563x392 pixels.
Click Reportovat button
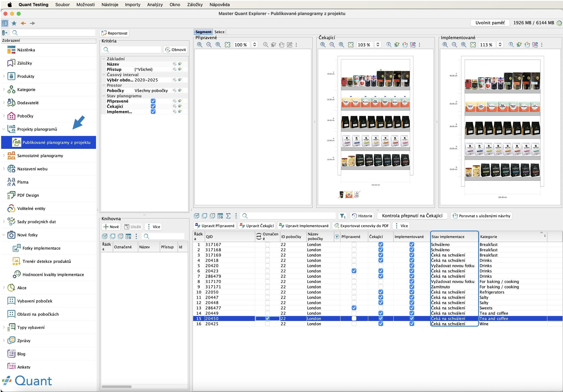(x=114, y=33)
